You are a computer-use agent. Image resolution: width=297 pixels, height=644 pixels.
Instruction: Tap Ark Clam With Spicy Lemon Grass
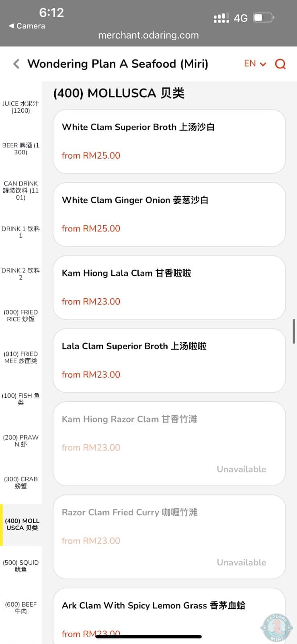[x=169, y=616]
